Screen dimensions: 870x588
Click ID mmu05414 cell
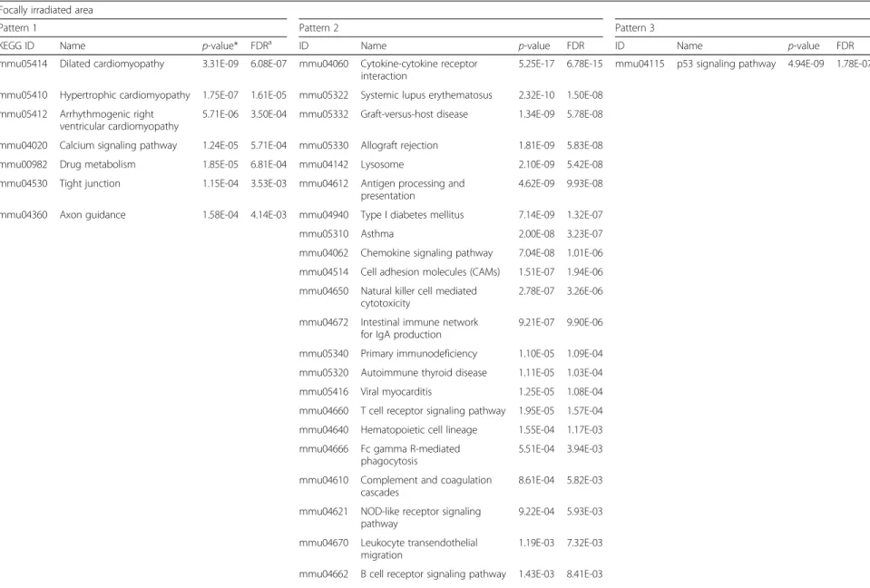click(24, 64)
